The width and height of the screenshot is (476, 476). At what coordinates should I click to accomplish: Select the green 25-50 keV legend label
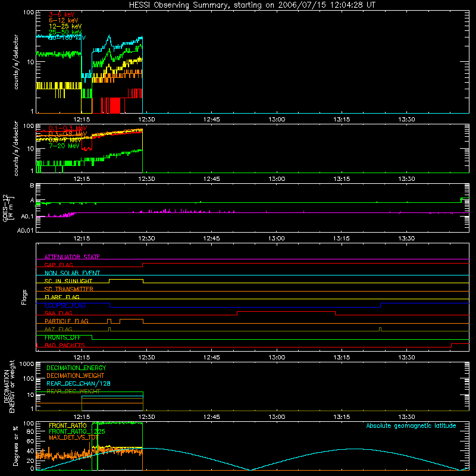(65, 32)
